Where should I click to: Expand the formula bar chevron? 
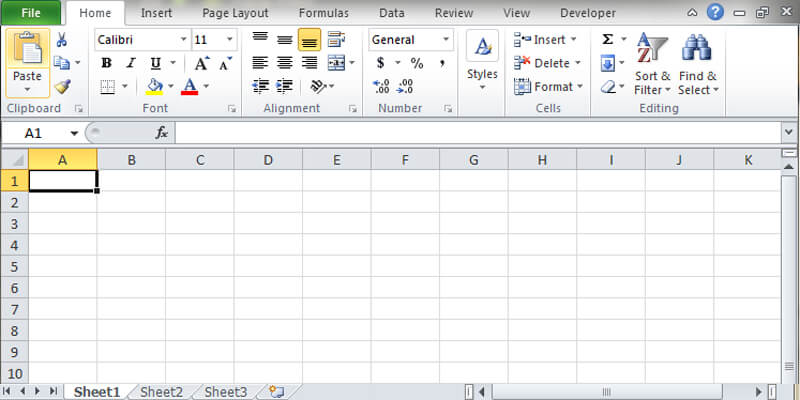pos(789,133)
